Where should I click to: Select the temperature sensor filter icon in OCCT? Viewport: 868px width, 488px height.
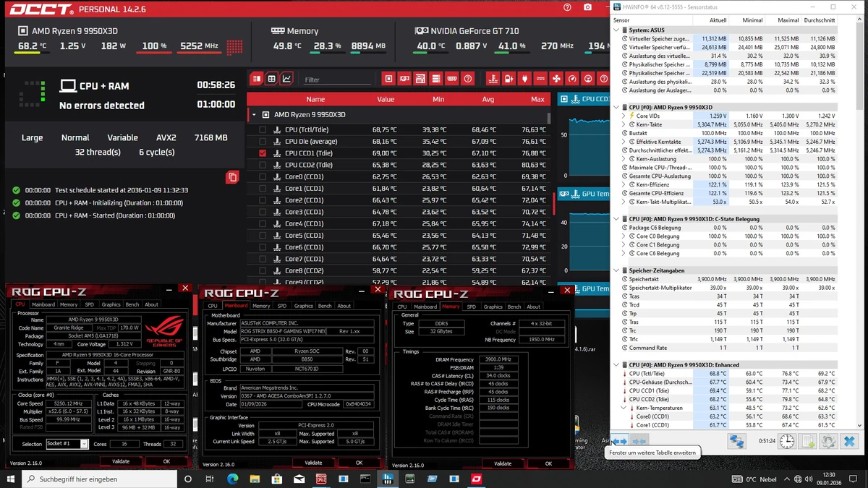pos(493,79)
